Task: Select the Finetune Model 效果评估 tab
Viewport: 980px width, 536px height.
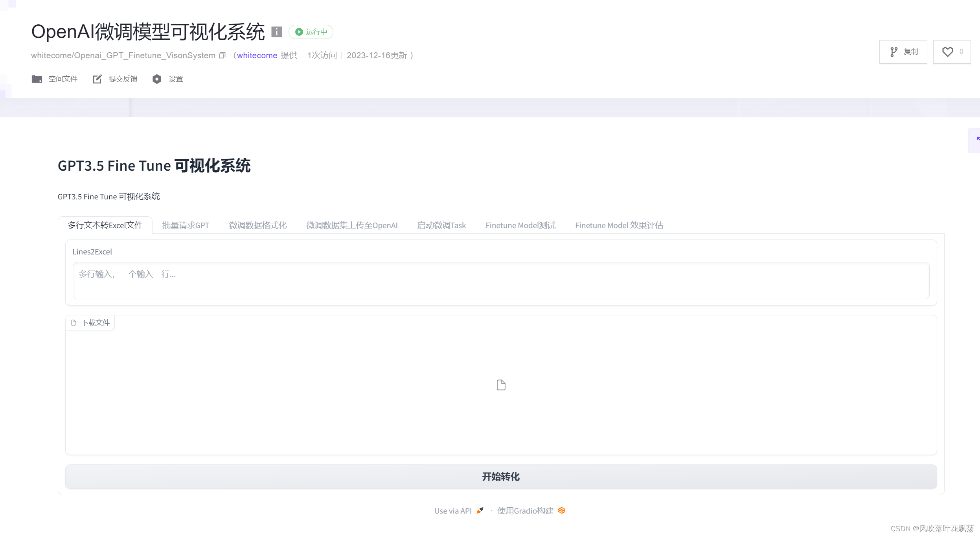Action: 619,225
